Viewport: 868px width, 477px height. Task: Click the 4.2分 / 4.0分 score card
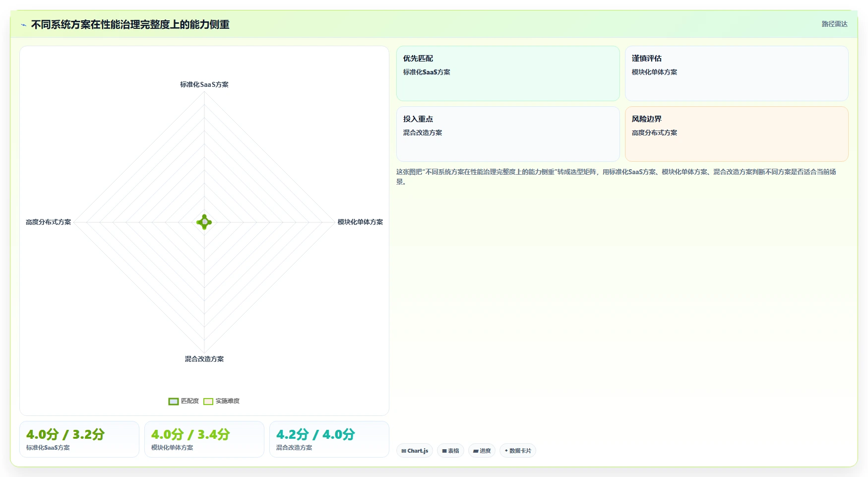point(329,439)
